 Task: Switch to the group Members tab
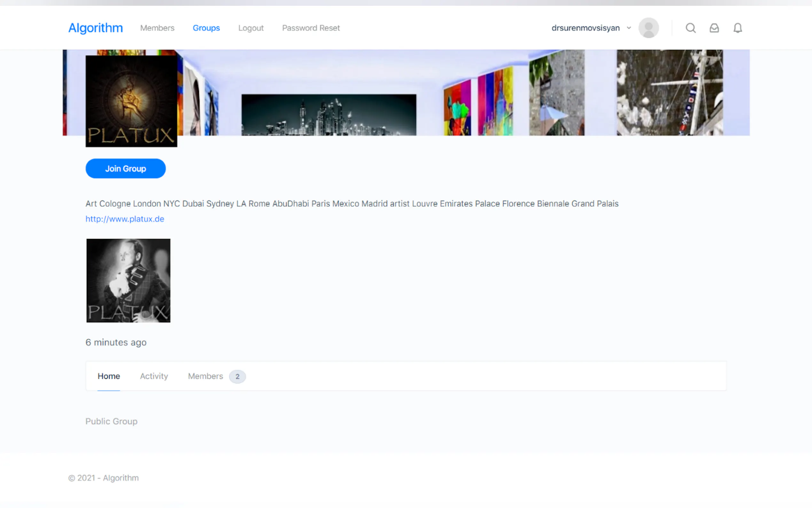click(x=205, y=376)
